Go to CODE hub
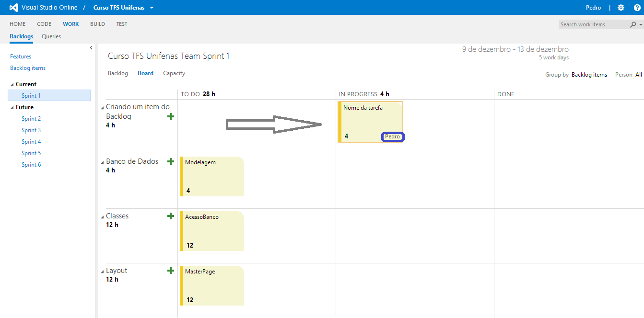Image resolution: width=644 pixels, height=318 pixels. tap(44, 24)
